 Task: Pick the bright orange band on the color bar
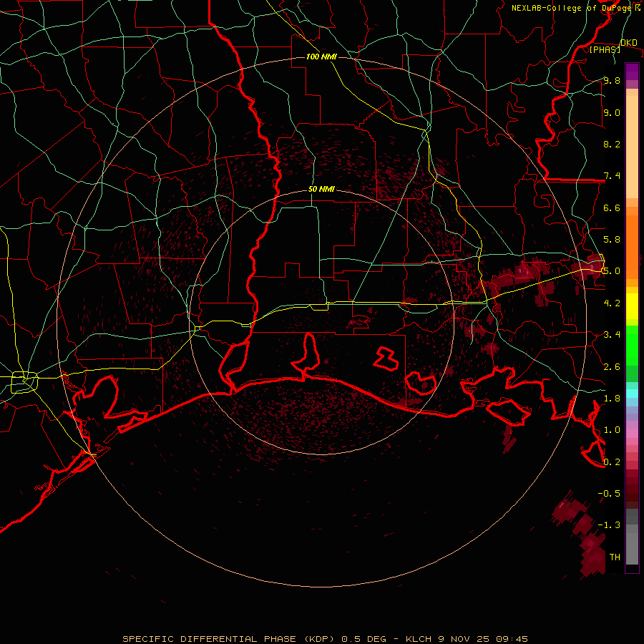pos(632,248)
